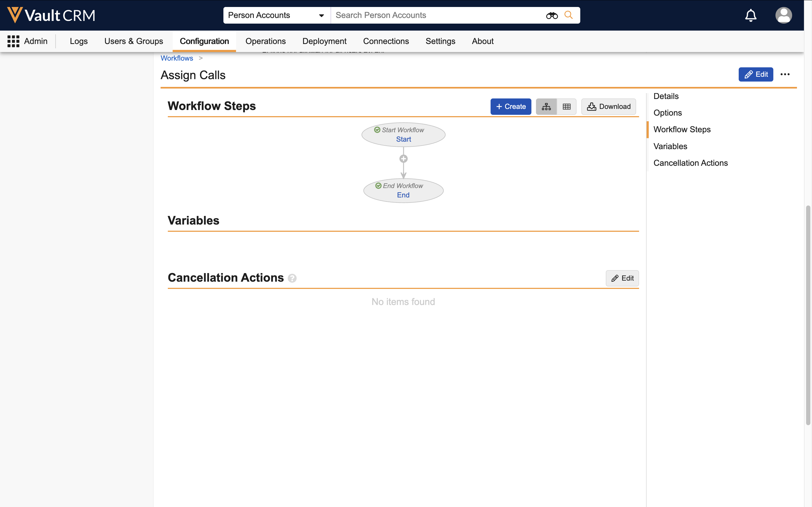Open the three-dot more actions menu
Viewport: 812px width, 507px height.
pos(785,75)
